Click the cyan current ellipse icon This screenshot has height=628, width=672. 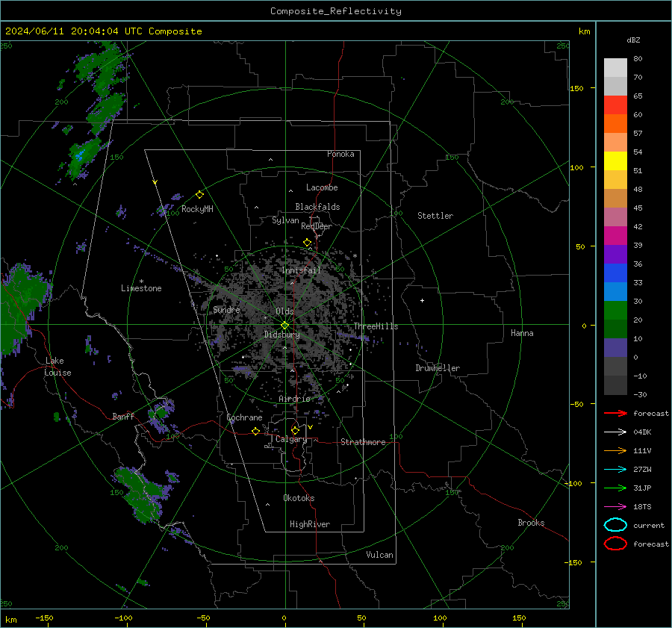(x=615, y=525)
